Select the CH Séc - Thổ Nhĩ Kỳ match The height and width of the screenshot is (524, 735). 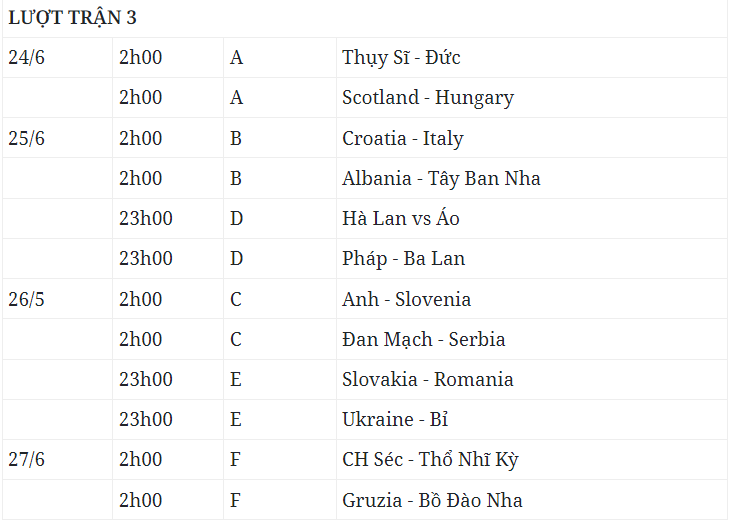tap(430, 460)
